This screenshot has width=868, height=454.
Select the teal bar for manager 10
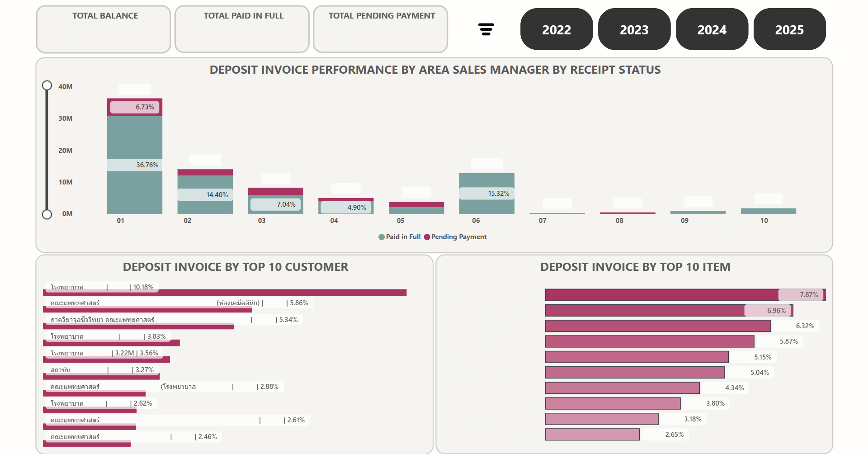[769, 211]
